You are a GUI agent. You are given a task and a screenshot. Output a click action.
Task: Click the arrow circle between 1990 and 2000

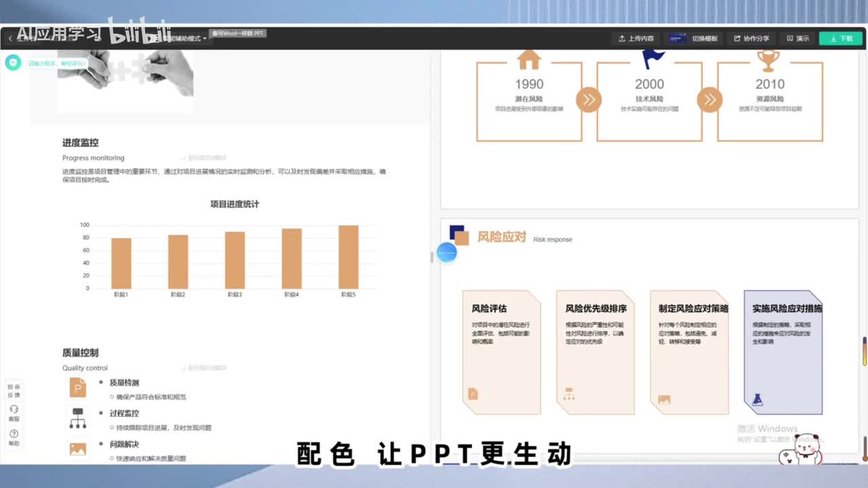click(589, 100)
